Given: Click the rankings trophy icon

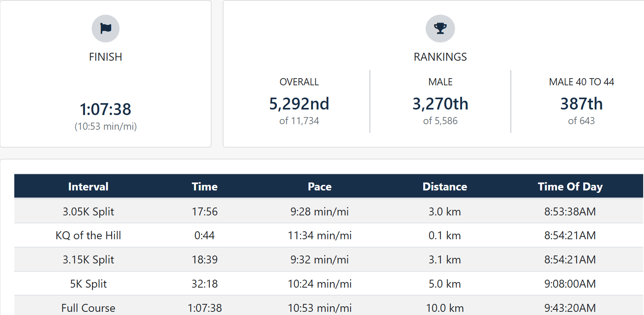Looking at the screenshot, I should click(440, 29).
